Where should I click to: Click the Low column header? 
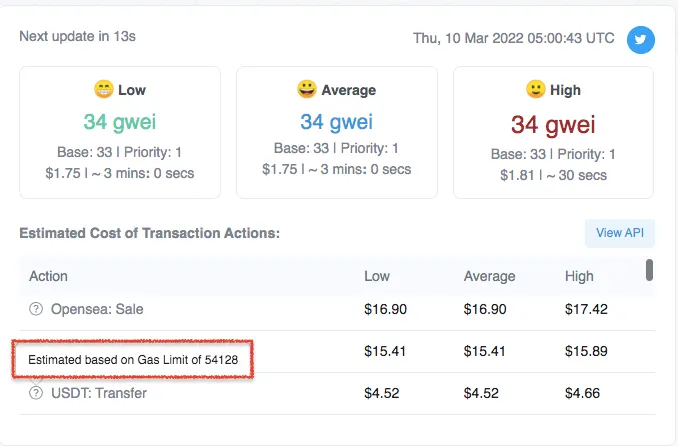[378, 276]
